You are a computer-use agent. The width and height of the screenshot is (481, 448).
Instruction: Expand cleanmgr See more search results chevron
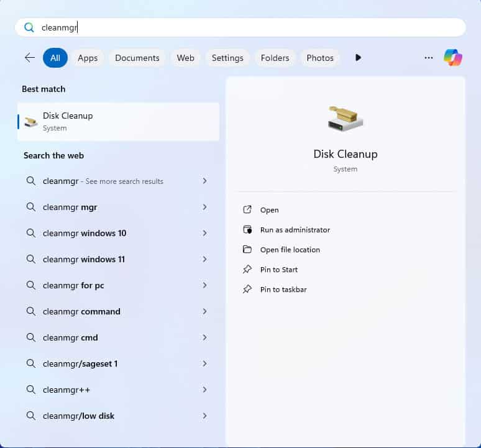(204, 181)
